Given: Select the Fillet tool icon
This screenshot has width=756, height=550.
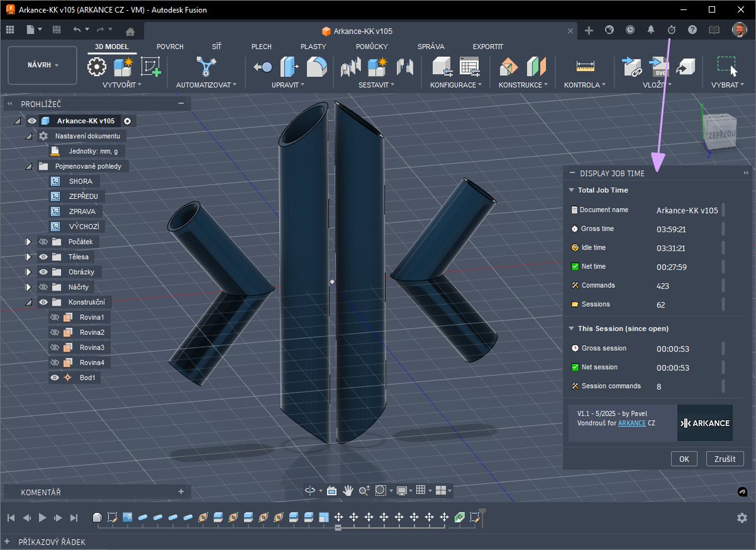Looking at the screenshot, I should (316, 67).
